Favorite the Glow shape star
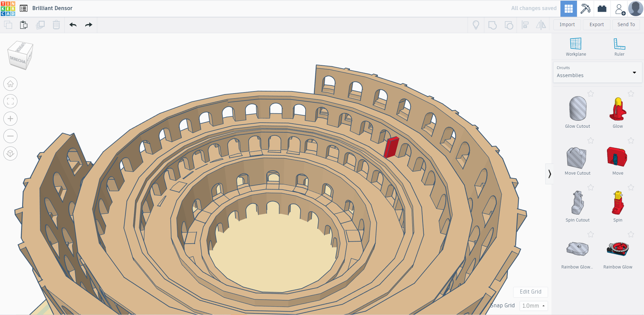Image resolution: width=644 pixels, height=315 pixels. [x=631, y=93]
